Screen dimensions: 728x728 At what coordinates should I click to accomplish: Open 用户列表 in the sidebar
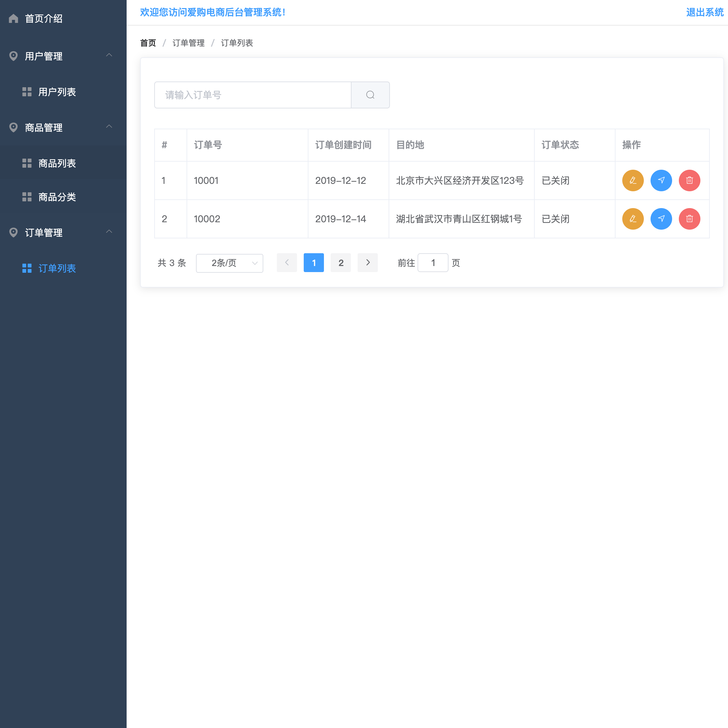click(57, 92)
